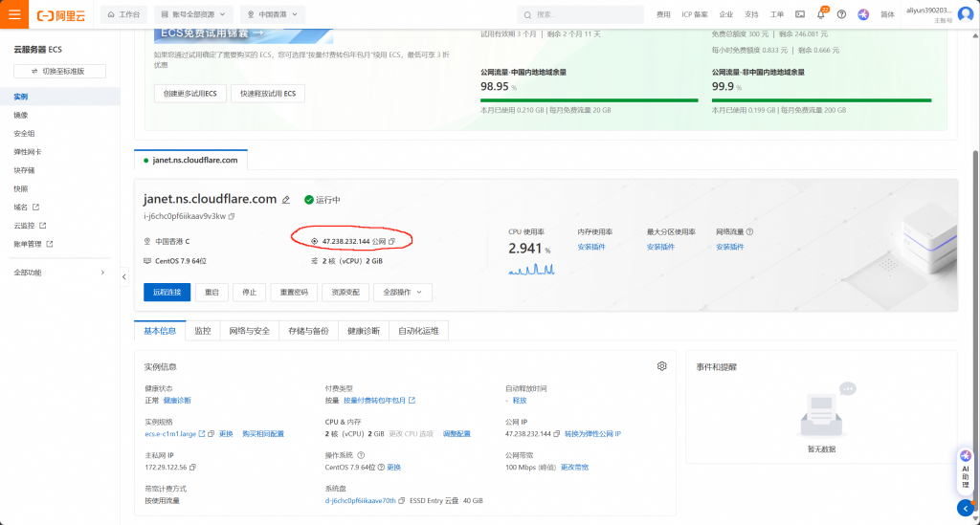Click 安装插件 under 最大分区使用率
Image resolution: width=980 pixels, height=525 pixels.
click(x=660, y=248)
